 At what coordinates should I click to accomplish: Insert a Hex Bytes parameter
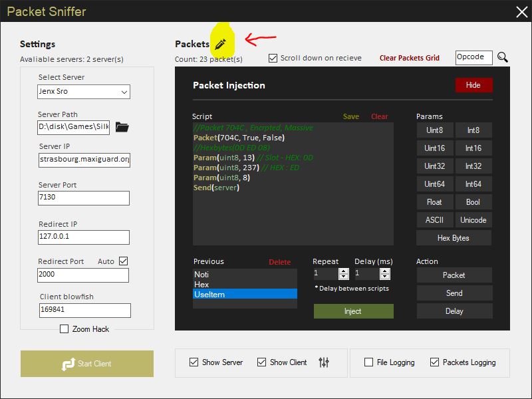pyautogui.click(x=454, y=238)
